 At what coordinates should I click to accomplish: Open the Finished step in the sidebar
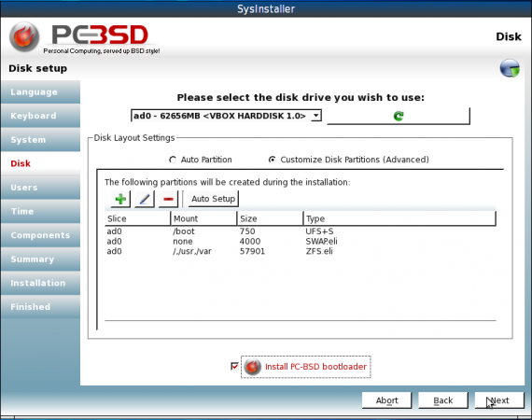click(x=40, y=307)
